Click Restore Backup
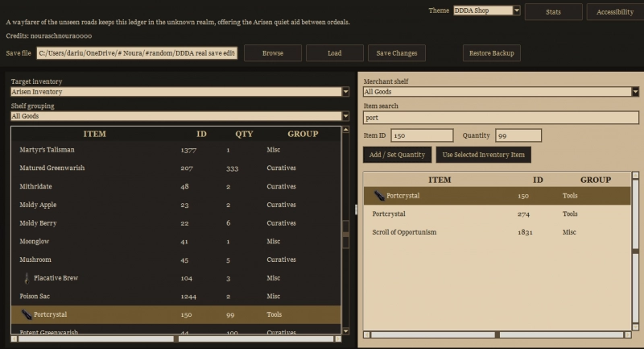The width and height of the screenshot is (644, 349). tap(492, 53)
